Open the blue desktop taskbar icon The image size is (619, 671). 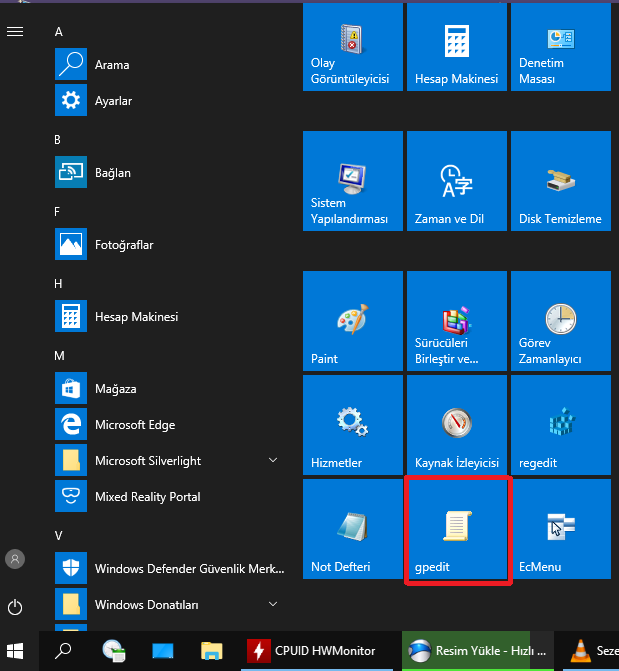163,651
